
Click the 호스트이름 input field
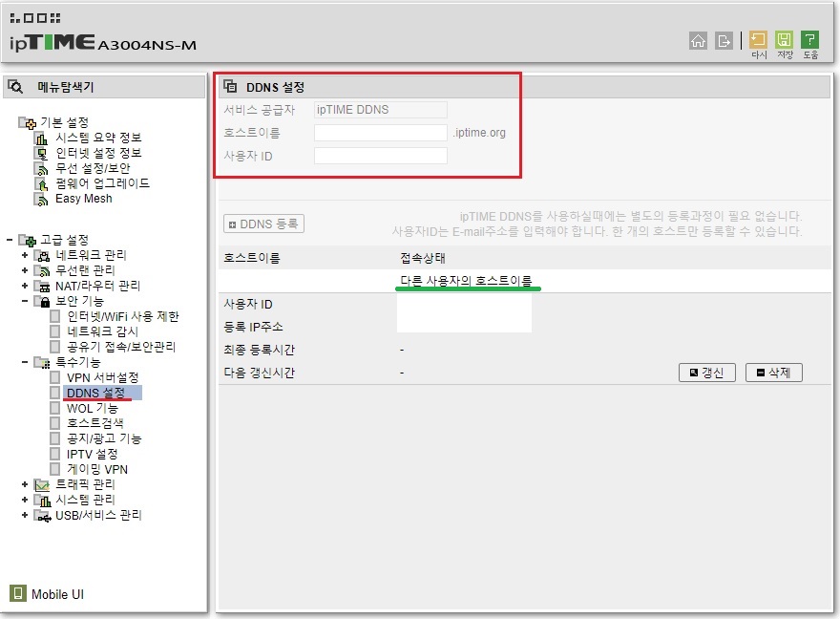(x=380, y=133)
